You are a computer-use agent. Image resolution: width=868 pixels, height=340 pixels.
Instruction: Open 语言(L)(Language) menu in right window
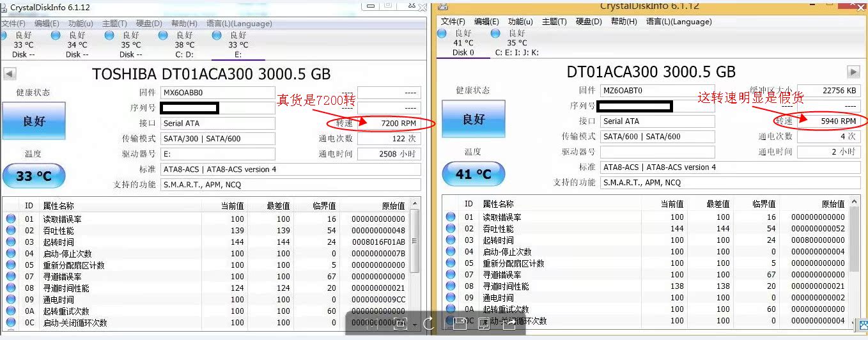click(678, 21)
